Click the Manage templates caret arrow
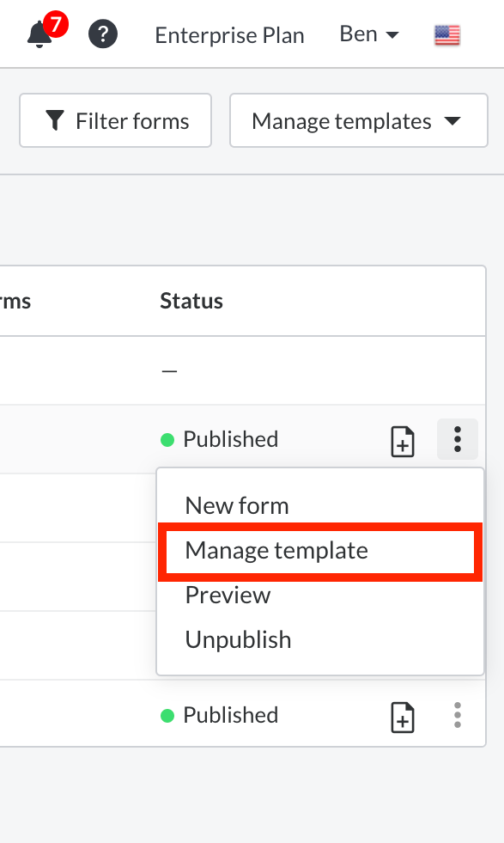Image resolution: width=504 pixels, height=843 pixels. pyautogui.click(x=452, y=120)
